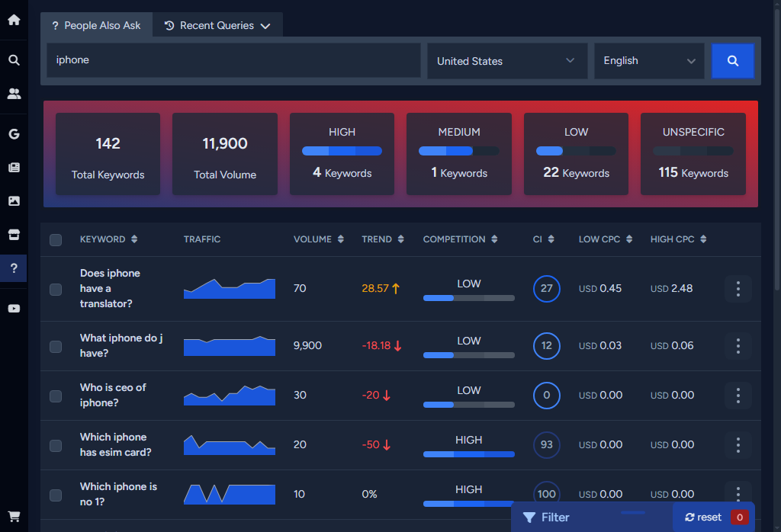Check the 'Which iphone has esim card?' row
The image size is (781, 532).
56,446
